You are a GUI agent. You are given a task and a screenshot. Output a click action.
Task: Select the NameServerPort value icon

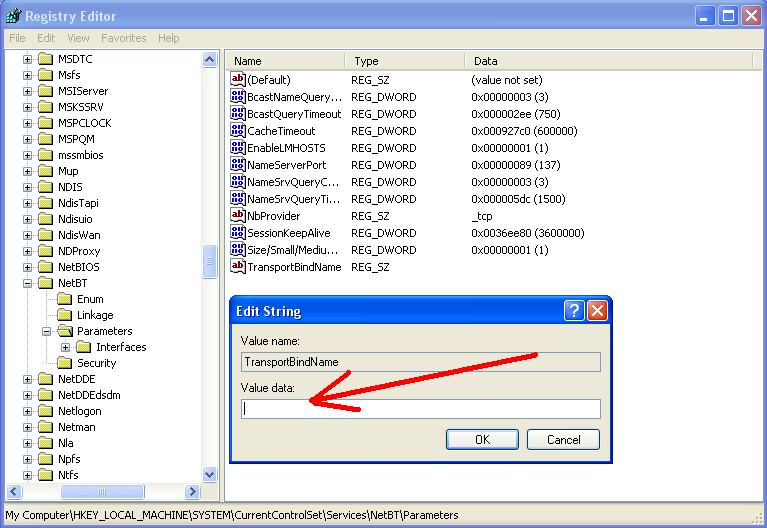238,164
